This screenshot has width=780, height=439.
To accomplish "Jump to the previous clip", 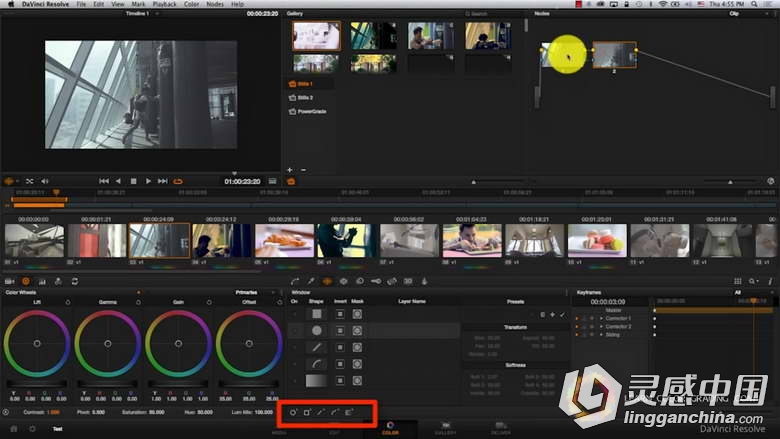I will tap(103, 181).
